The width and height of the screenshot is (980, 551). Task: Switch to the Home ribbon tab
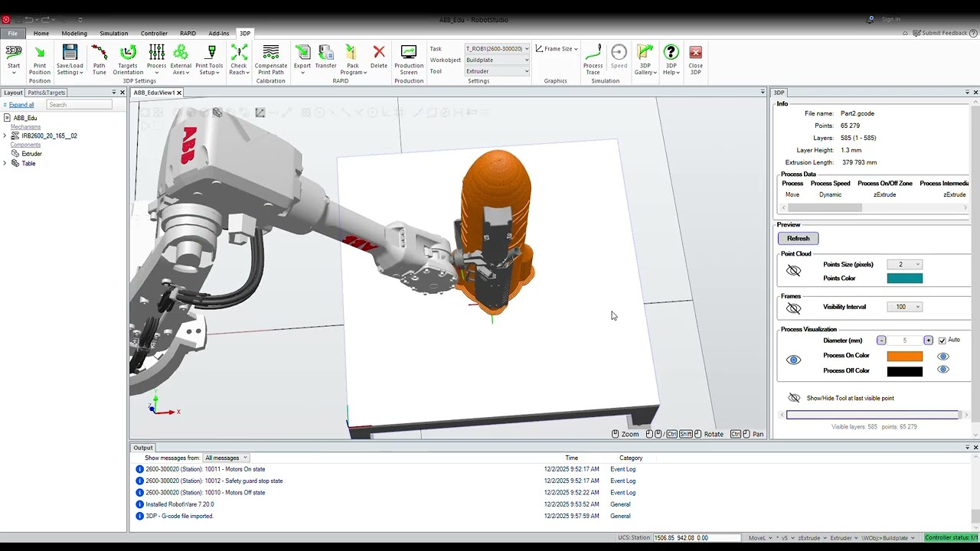[41, 34]
